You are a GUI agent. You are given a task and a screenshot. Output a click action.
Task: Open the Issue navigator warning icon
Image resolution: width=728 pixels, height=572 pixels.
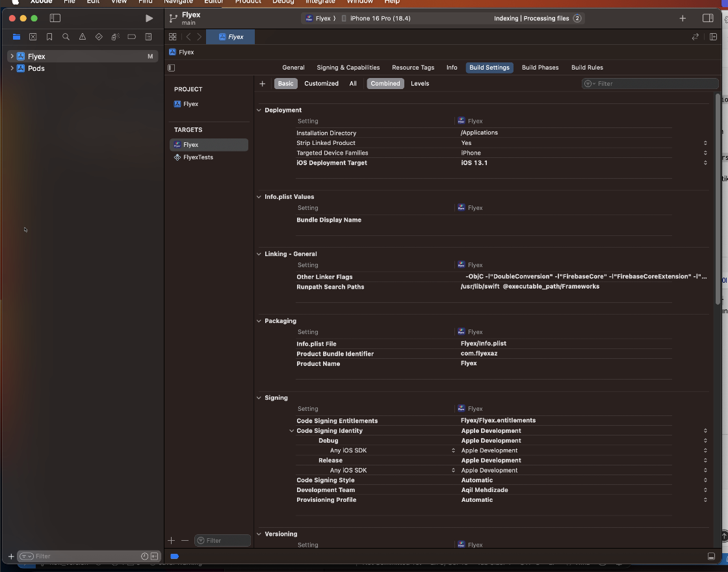(x=83, y=37)
